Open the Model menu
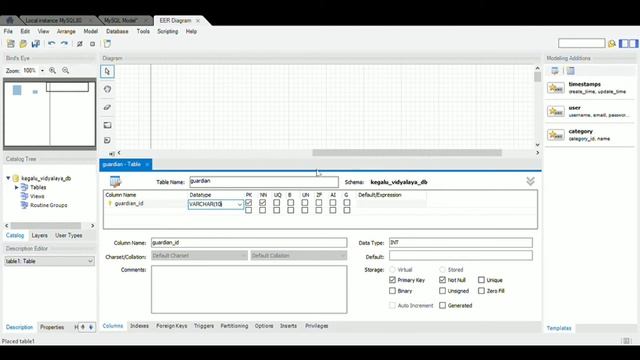640x360 pixels. (x=91, y=31)
